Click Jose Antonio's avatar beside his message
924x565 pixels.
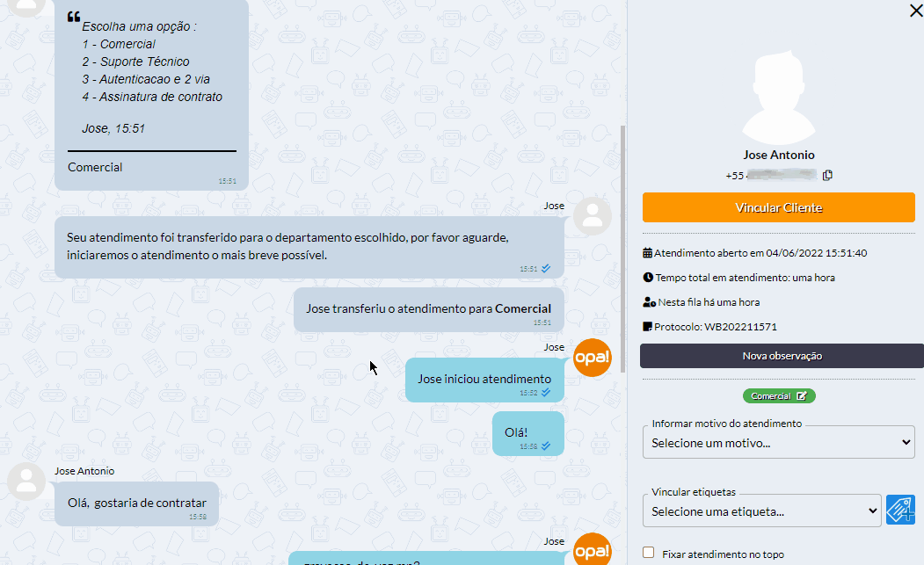coord(26,482)
